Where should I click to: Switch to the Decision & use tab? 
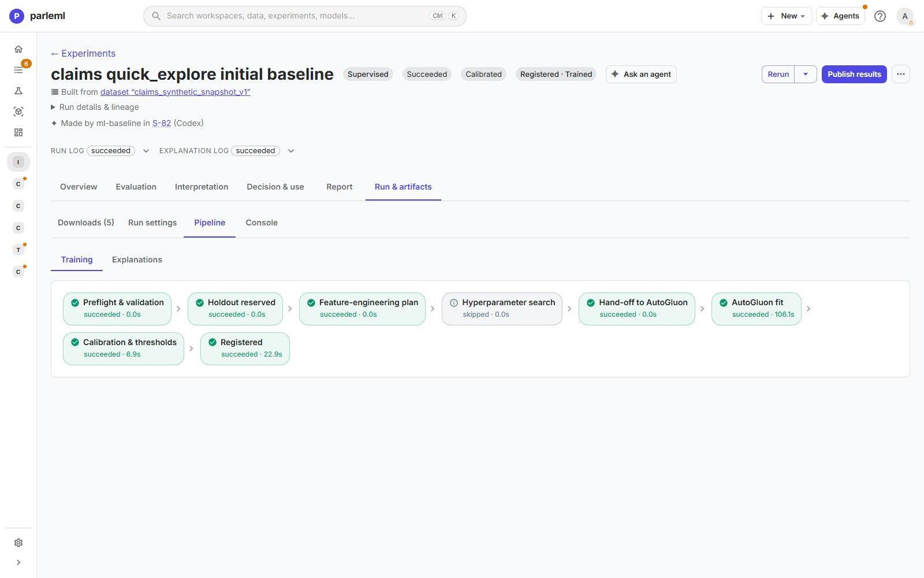tap(275, 187)
